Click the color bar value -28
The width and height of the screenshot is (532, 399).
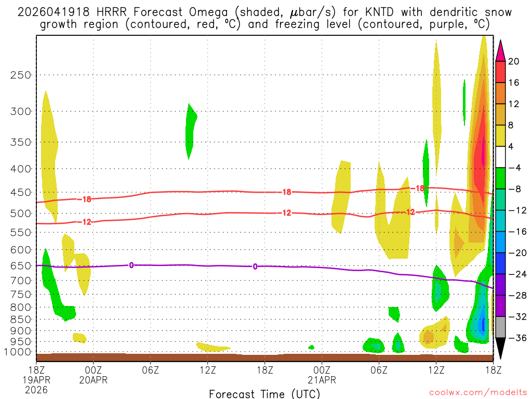(517, 296)
